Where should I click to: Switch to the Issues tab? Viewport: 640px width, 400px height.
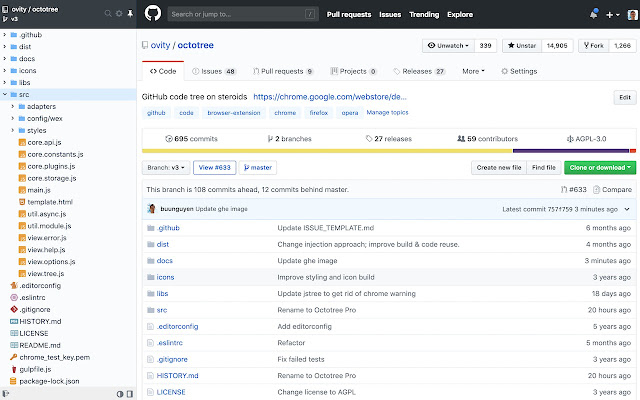[213, 72]
